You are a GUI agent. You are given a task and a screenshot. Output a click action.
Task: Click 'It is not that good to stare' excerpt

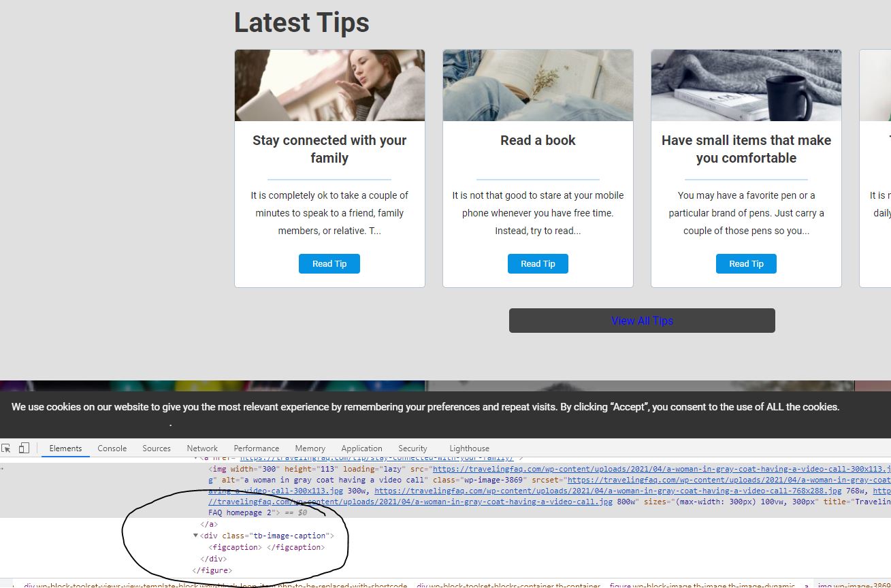pos(538,213)
